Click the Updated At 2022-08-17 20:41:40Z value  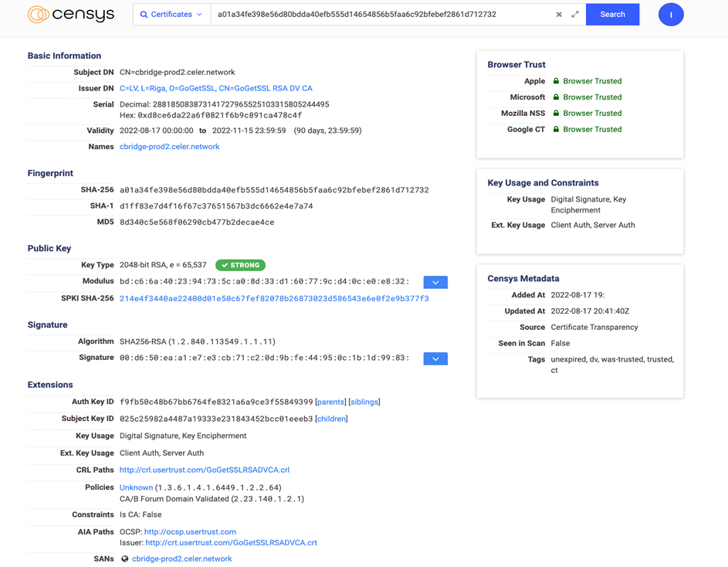pyautogui.click(x=590, y=311)
